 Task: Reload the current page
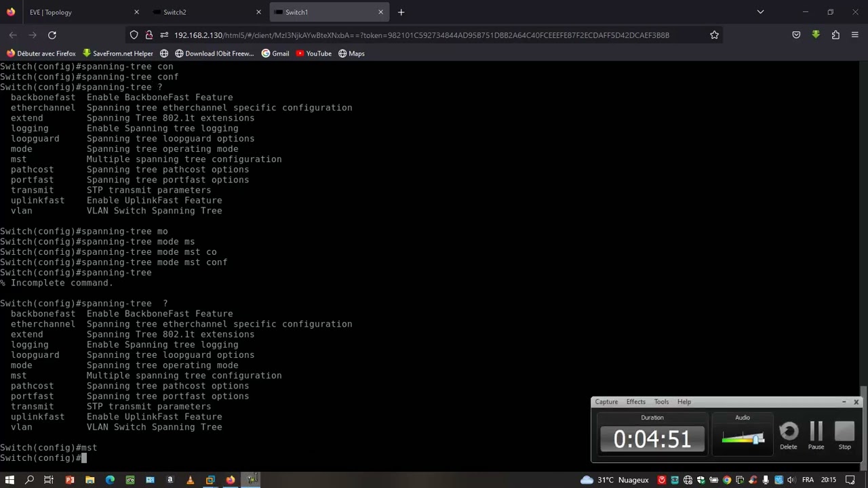click(x=52, y=35)
